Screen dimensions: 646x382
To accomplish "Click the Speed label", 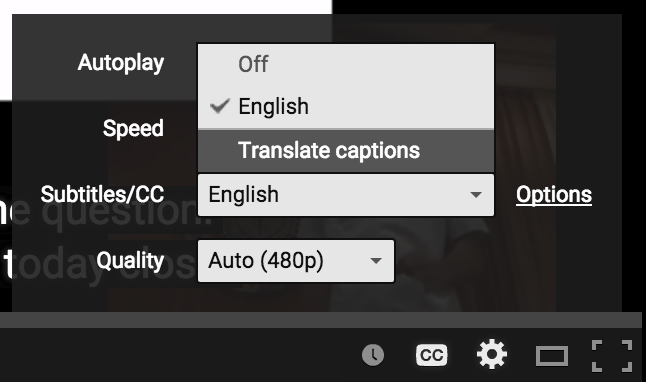I will point(133,128).
